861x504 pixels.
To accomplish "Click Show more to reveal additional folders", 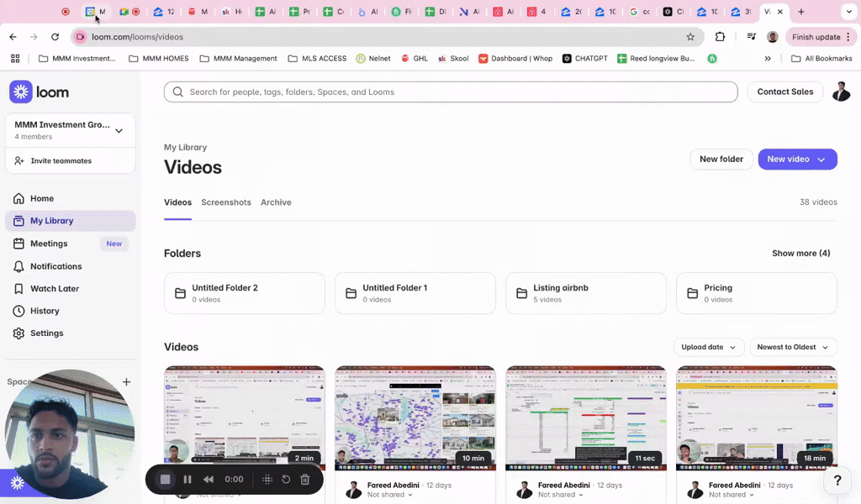I will [800, 253].
